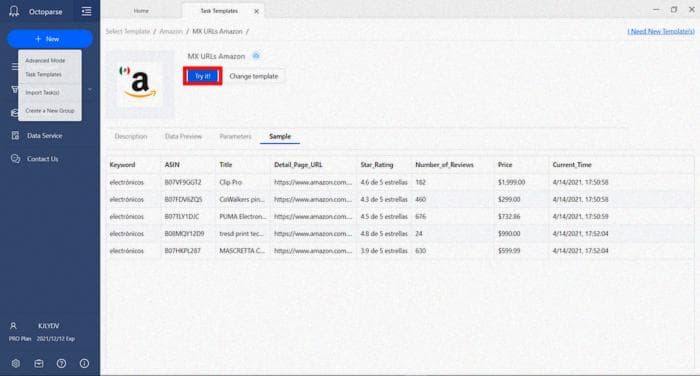Minimize the Octoparse window
The image size is (700, 376).
click(656, 9)
